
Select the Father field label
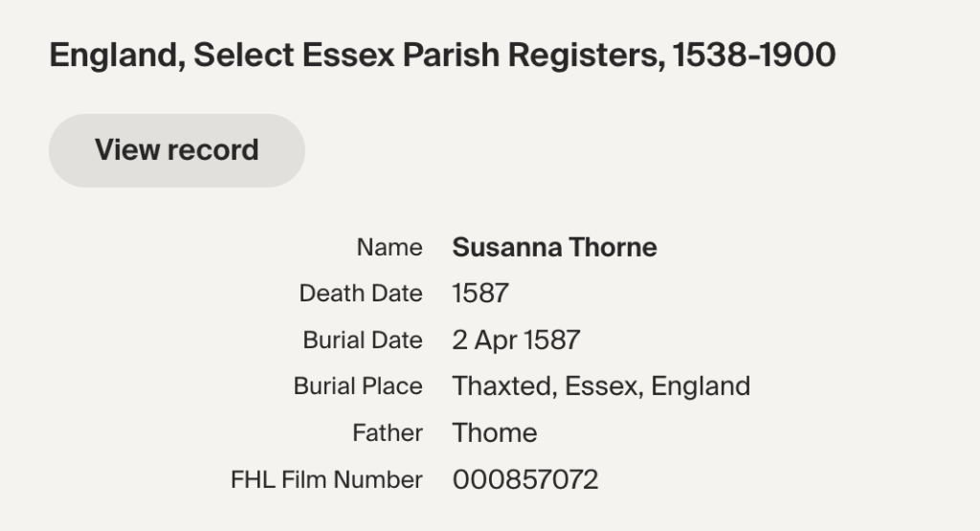(x=388, y=432)
